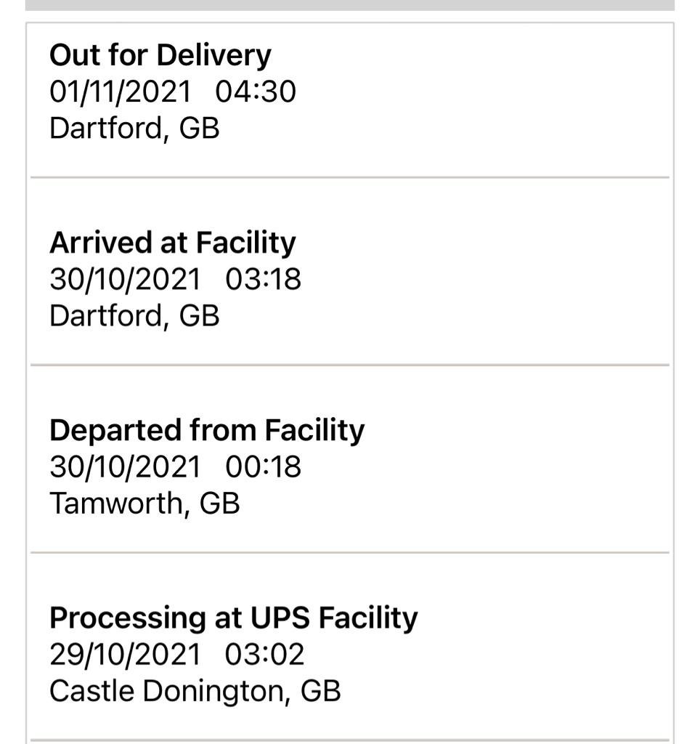Click Dartford, GB under Arrived at Facility
This screenshot has width=700, height=744.
pyautogui.click(x=134, y=315)
